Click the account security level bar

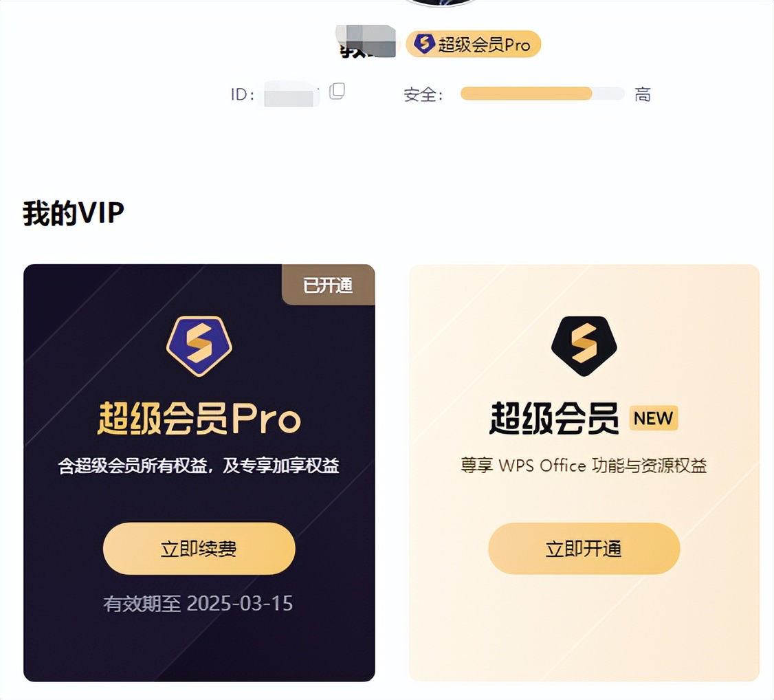pyautogui.click(x=542, y=94)
